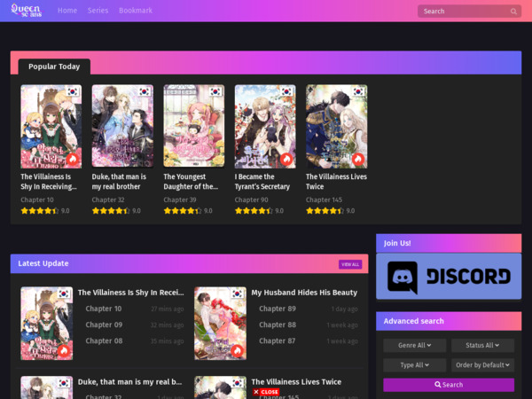Click star rating of Duke, that man is my real brother
Image resolution: width=532 pixels, height=399 pixels.
pos(111,211)
